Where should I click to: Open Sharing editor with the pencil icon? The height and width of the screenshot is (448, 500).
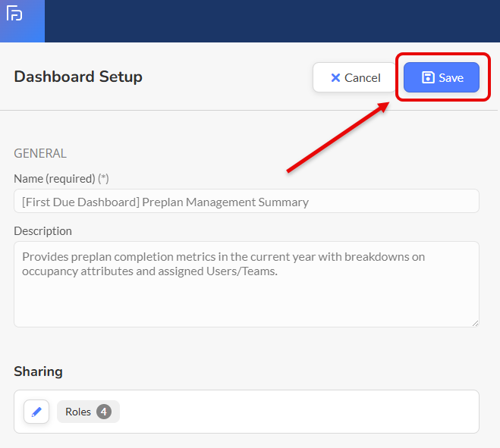(36, 412)
